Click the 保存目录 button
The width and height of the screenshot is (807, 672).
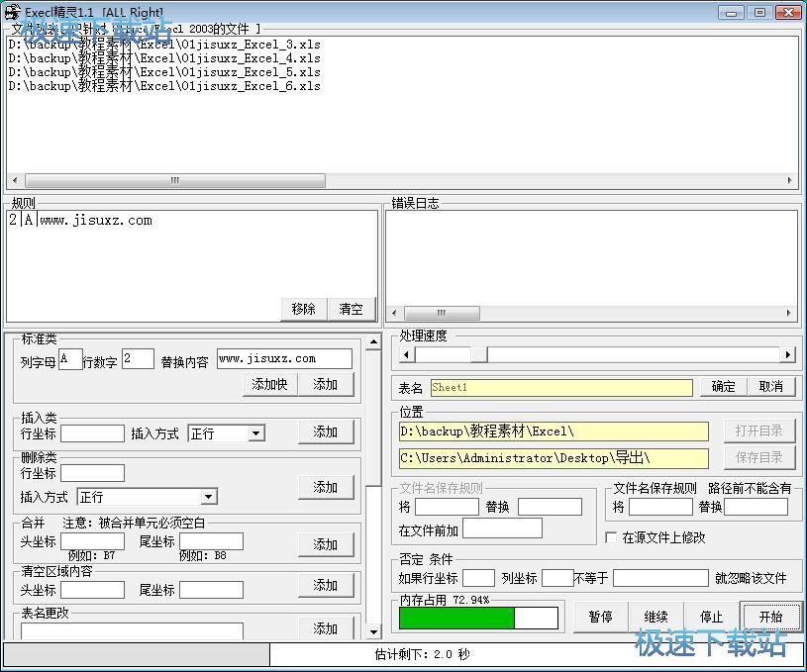coord(759,457)
